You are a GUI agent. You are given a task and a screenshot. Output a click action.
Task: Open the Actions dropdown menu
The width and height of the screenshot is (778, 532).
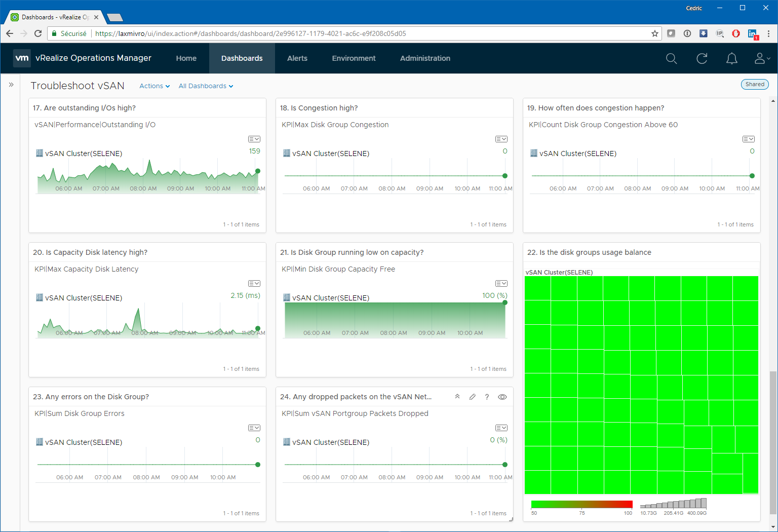tap(154, 86)
